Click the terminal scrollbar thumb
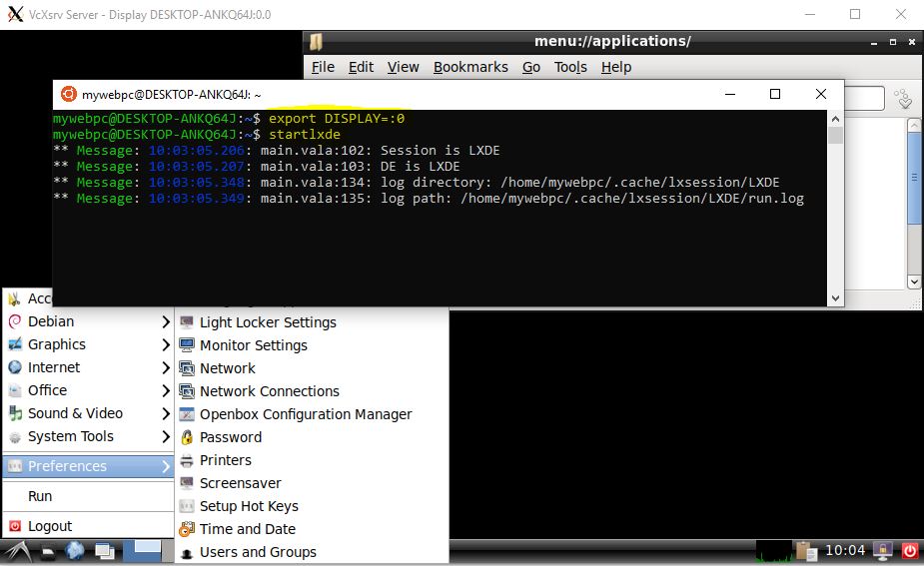This screenshot has width=924, height=566. pos(835,135)
